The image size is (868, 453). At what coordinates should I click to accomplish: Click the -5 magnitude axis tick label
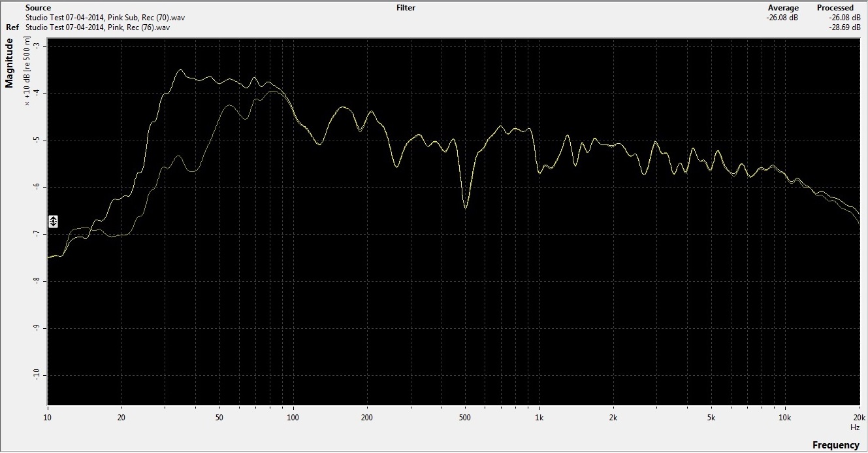tap(36, 141)
